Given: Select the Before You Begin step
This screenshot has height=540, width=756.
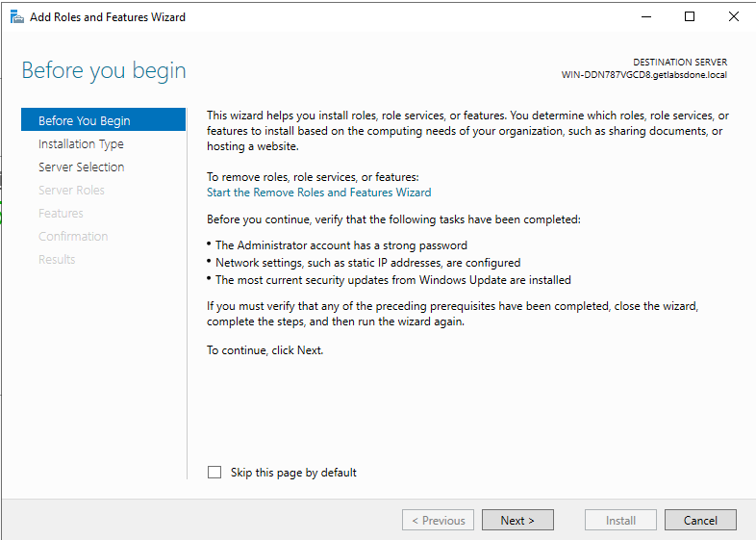Looking at the screenshot, I should click(x=103, y=119).
